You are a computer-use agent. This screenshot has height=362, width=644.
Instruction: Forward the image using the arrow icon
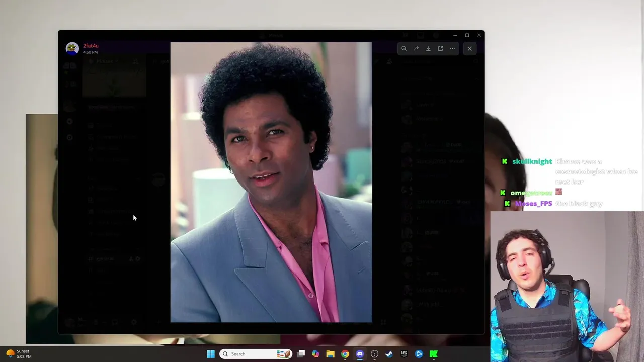click(416, 49)
